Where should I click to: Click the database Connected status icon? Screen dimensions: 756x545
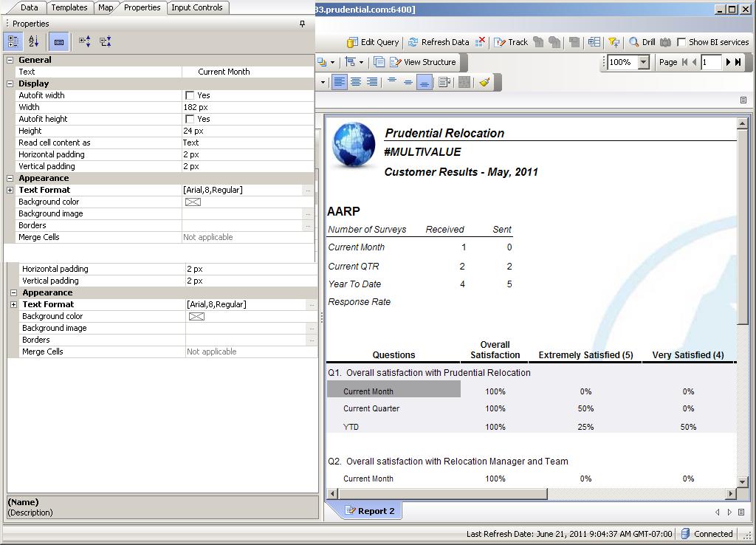[x=685, y=534]
